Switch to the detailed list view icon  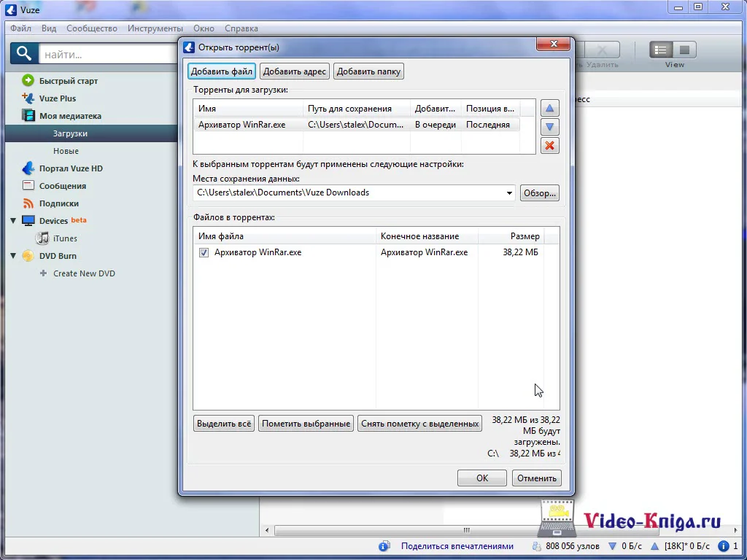coord(684,50)
